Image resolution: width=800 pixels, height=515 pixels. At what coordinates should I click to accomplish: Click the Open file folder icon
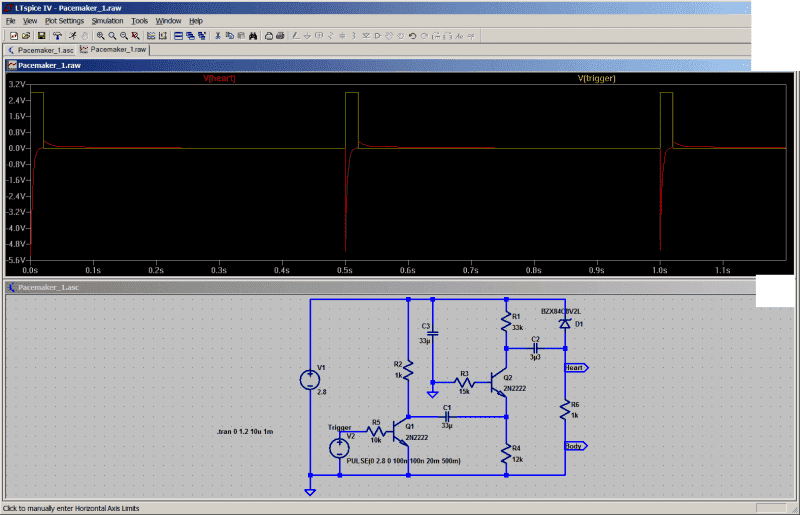click(25, 35)
